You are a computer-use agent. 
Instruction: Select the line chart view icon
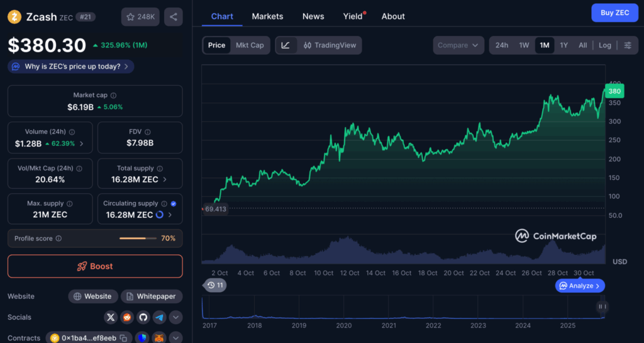coord(286,45)
